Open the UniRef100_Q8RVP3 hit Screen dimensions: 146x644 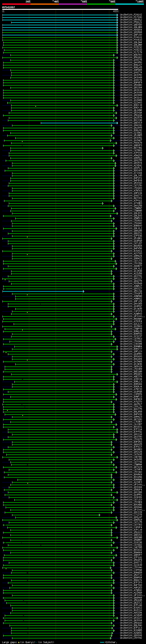pyautogui.click(x=131, y=146)
